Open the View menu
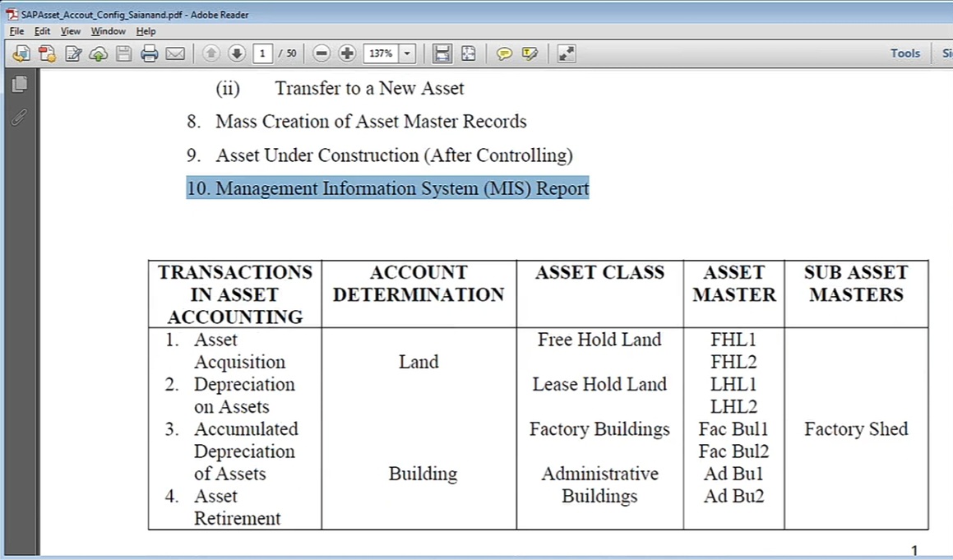Screen dimensions: 953x560 coord(71,31)
